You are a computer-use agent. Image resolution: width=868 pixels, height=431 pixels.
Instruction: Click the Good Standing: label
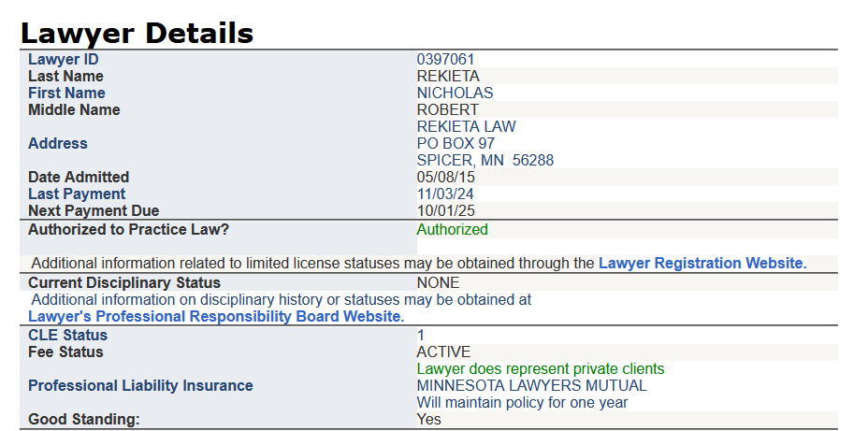pos(84,420)
